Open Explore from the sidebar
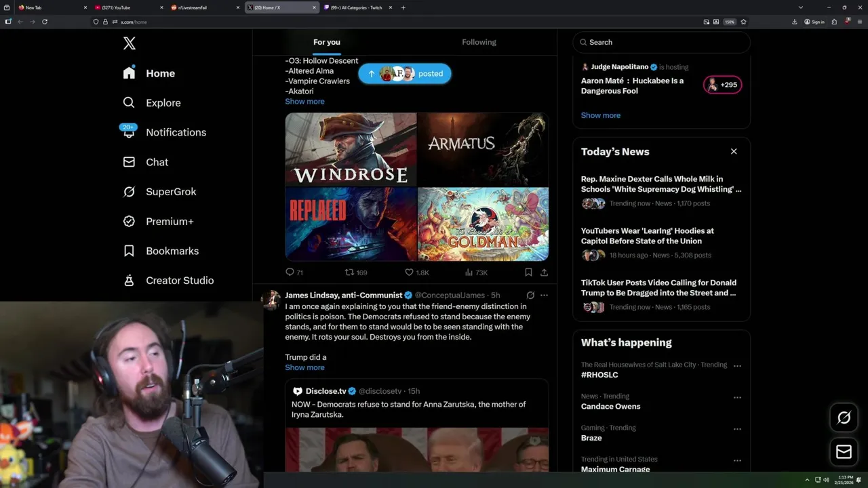Image resolution: width=868 pixels, height=488 pixels. [x=152, y=103]
